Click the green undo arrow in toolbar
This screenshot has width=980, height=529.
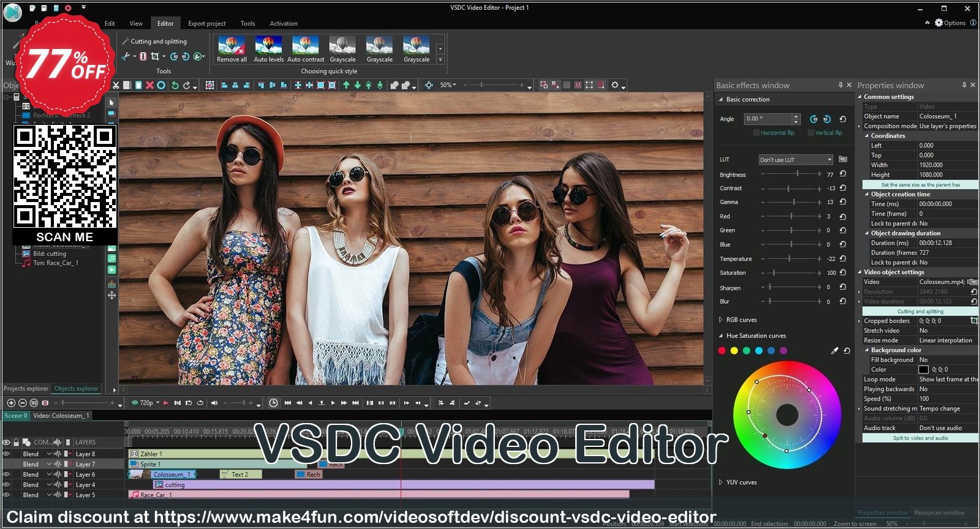[x=175, y=85]
